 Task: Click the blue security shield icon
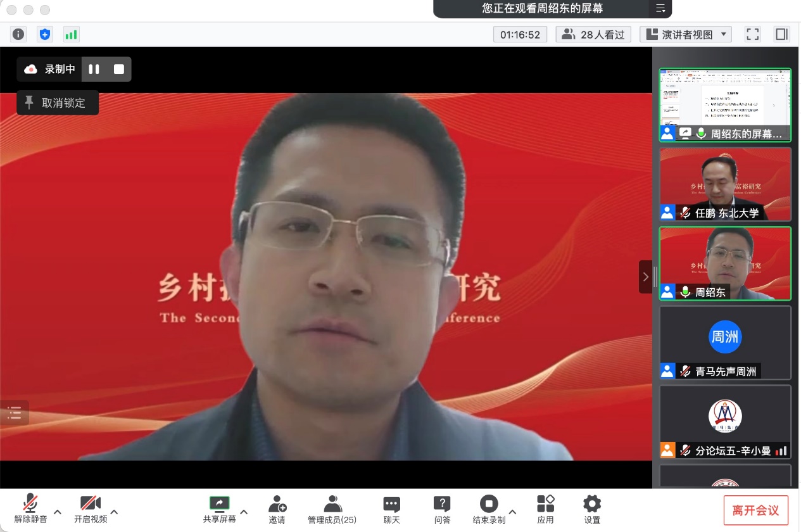(x=44, y=34)
